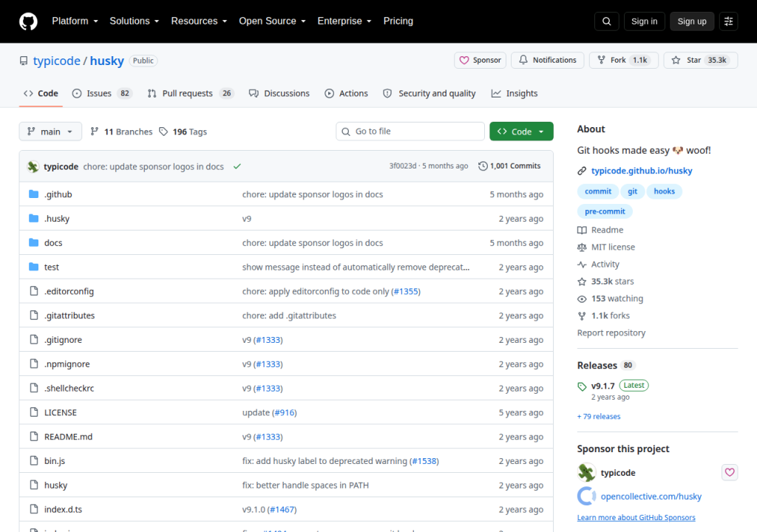
Task: Open the Insights tab
Action: [x=515, y=94]
